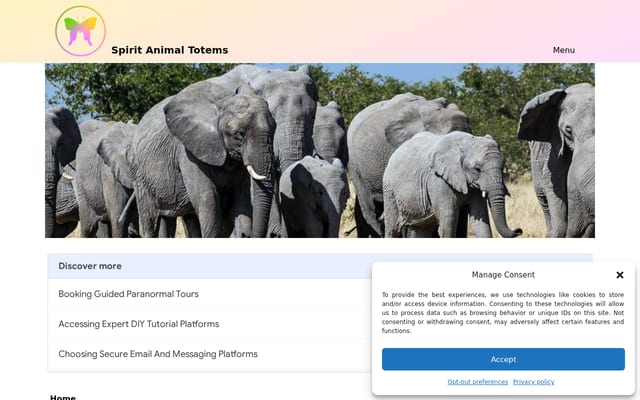The height and width of the screenshot is (400, 640).
Task: Close the Manage Consent dialog
Action: click(x=620, y=275)
